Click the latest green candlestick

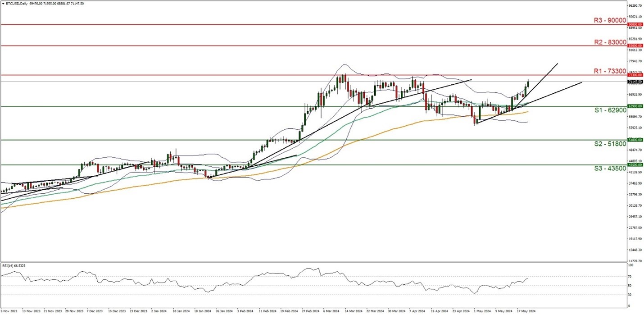(x=528, y=84)
